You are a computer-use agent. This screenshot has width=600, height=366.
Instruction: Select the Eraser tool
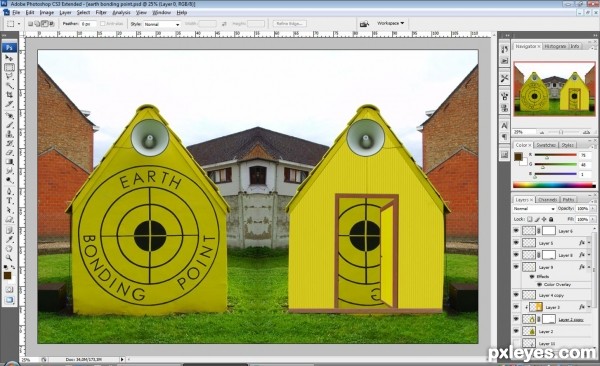pos(9,152)
